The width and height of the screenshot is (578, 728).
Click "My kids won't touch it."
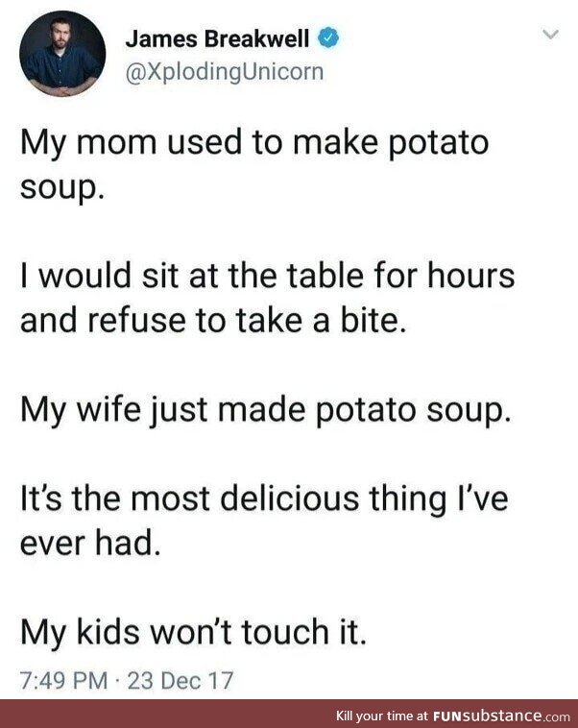coord(193,635)
